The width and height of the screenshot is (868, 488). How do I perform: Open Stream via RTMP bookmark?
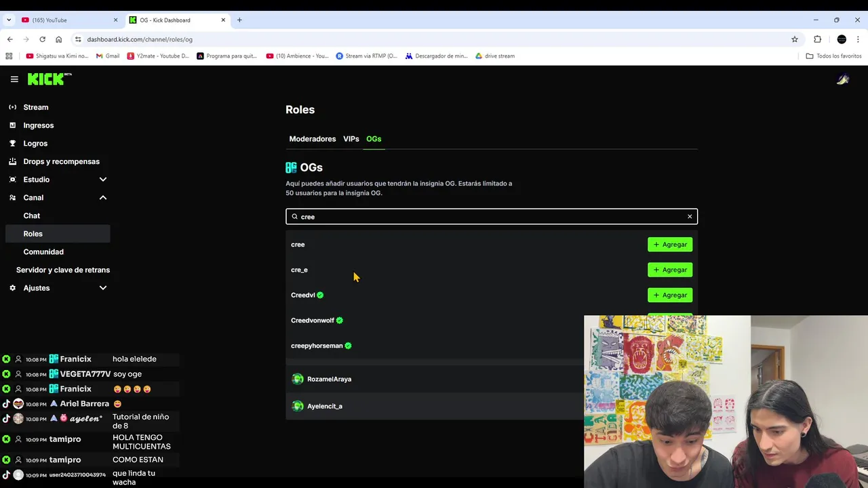(367, 56)
